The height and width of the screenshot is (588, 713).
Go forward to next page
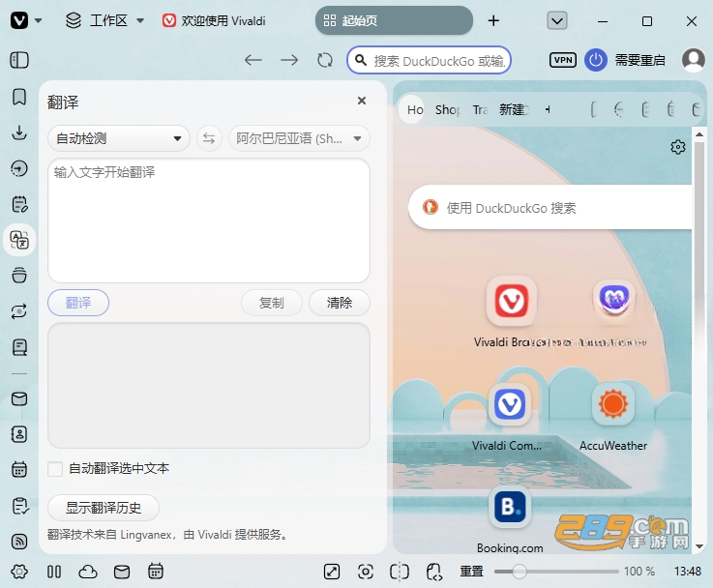[289, 60]
